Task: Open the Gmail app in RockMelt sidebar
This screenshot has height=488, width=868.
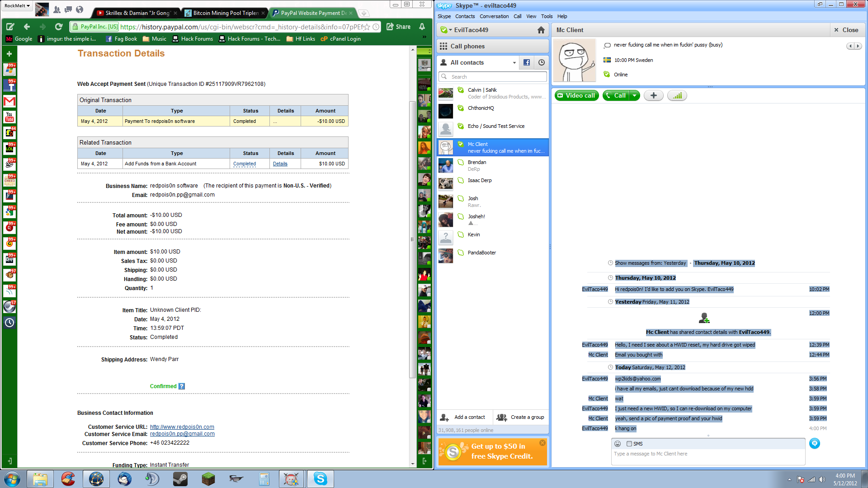Action: [9, 102]
